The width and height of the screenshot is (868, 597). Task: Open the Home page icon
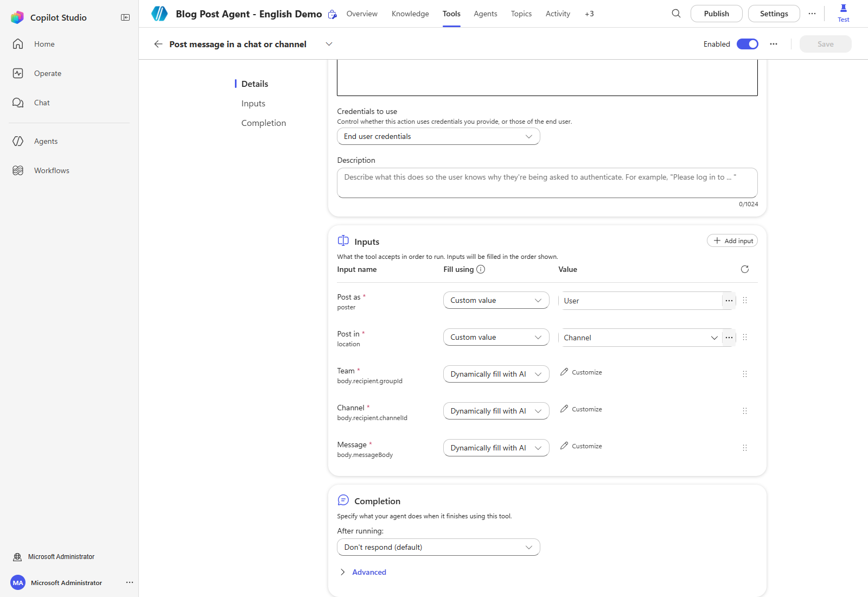(x=18, y=44)
